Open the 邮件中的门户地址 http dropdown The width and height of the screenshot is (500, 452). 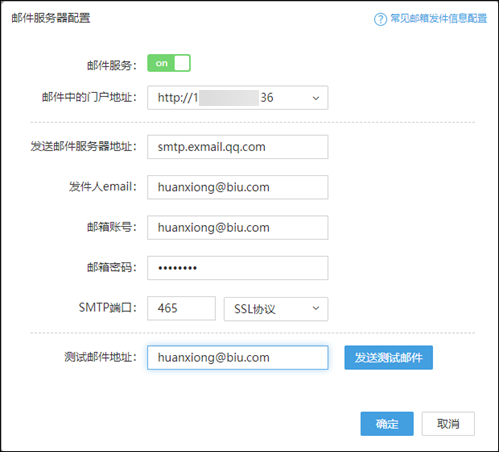pos(238,98)
